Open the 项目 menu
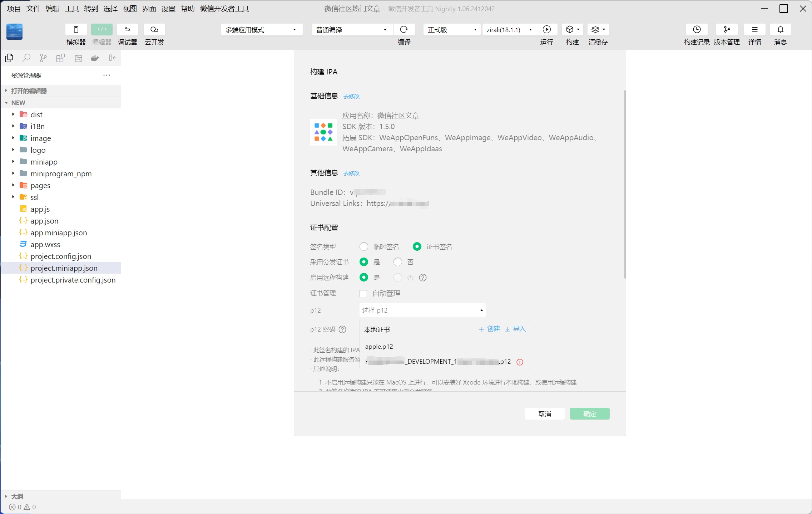The image size is (812, 514). 14,9
